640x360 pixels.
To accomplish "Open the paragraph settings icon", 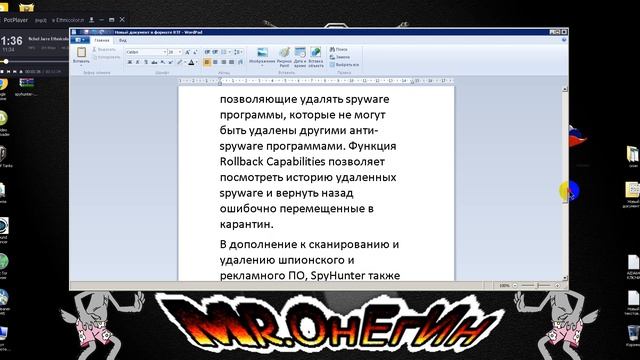I will click(240, 62).
